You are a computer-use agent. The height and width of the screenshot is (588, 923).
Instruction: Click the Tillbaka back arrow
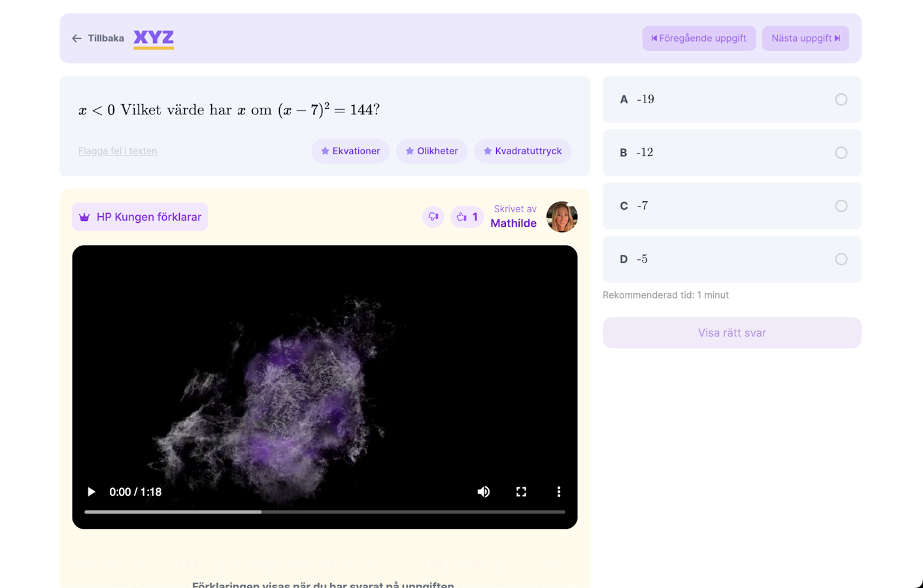(77, 39)
